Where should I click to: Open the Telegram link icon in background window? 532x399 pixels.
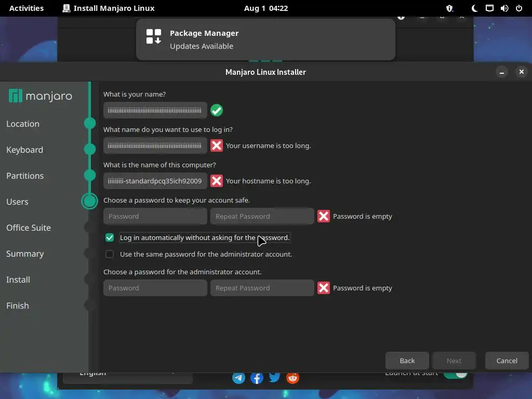coord(238,378)
